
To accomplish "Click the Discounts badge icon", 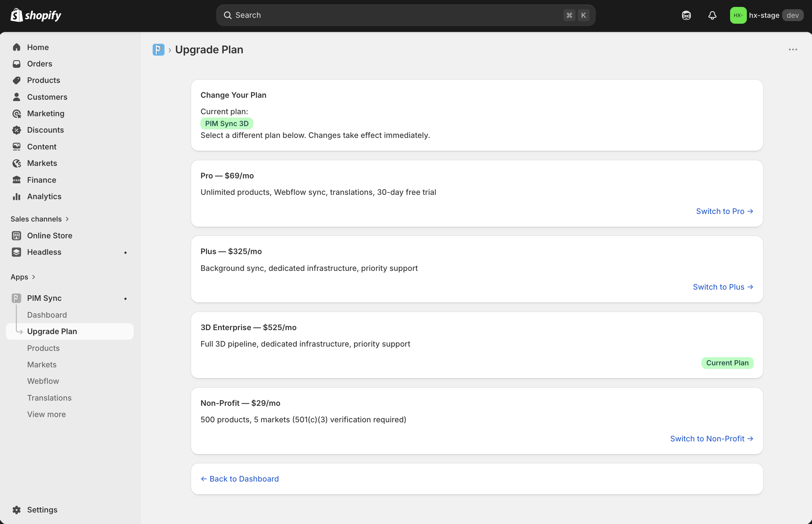I will (x=17, y=130).
